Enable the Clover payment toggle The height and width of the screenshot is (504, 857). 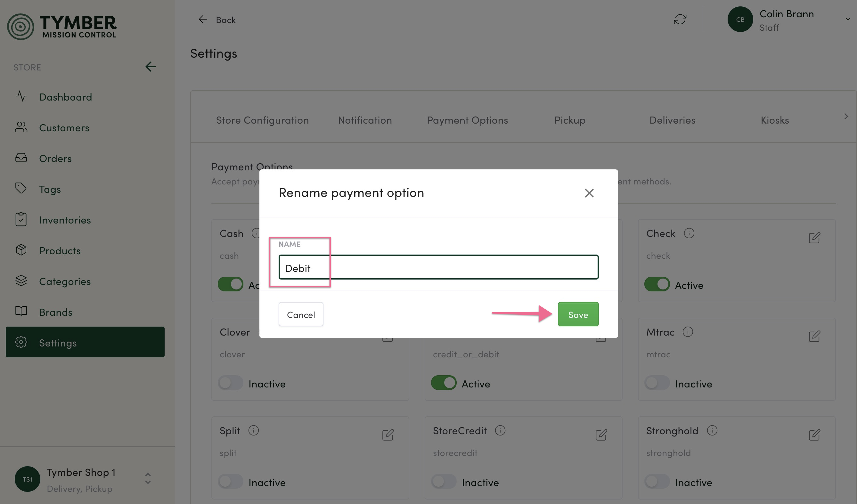coord(231,383)
